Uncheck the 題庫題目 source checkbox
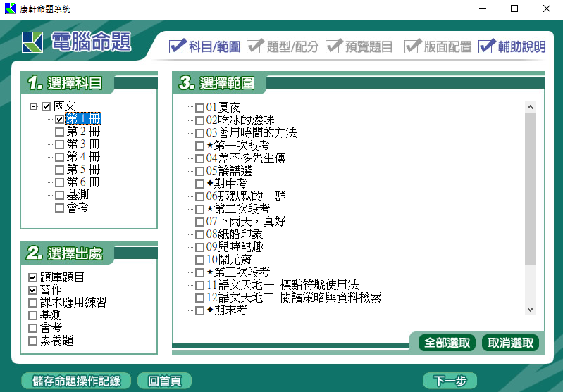This screenshot has height=392, width=563. pos(32,277)
